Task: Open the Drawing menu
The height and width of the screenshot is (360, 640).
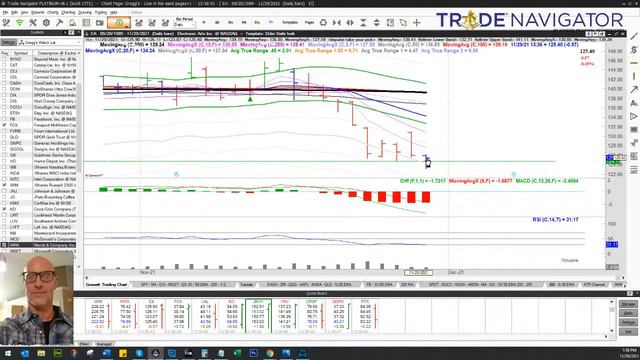Action: point(85,13)
